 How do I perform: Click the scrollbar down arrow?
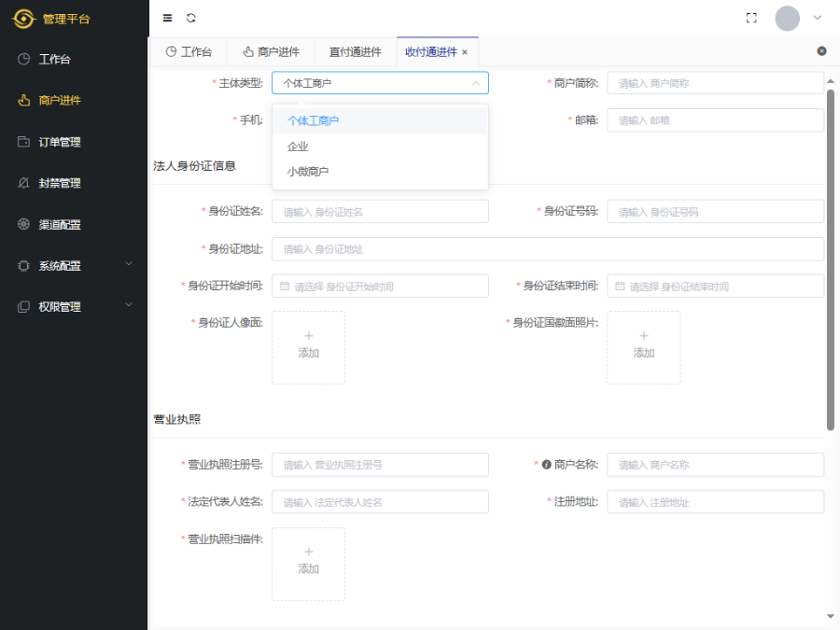pos(831,617)
